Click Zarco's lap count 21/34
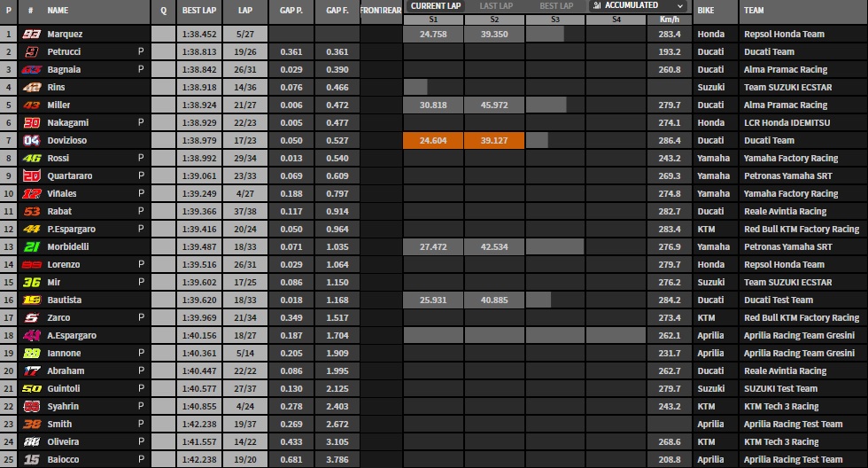 [x=245, y=318]
